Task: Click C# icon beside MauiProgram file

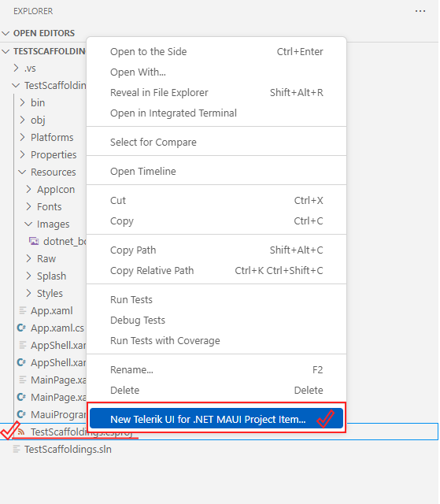Action: click(x=21, y=414)
